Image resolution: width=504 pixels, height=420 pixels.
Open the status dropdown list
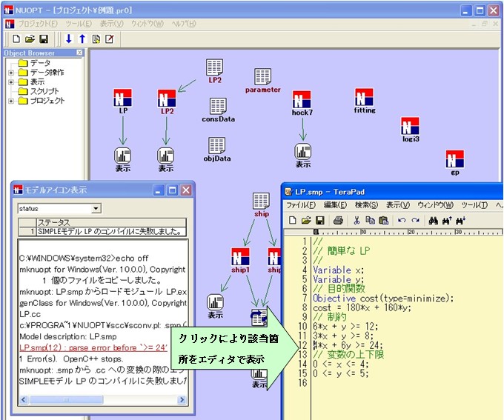[96, 209]
